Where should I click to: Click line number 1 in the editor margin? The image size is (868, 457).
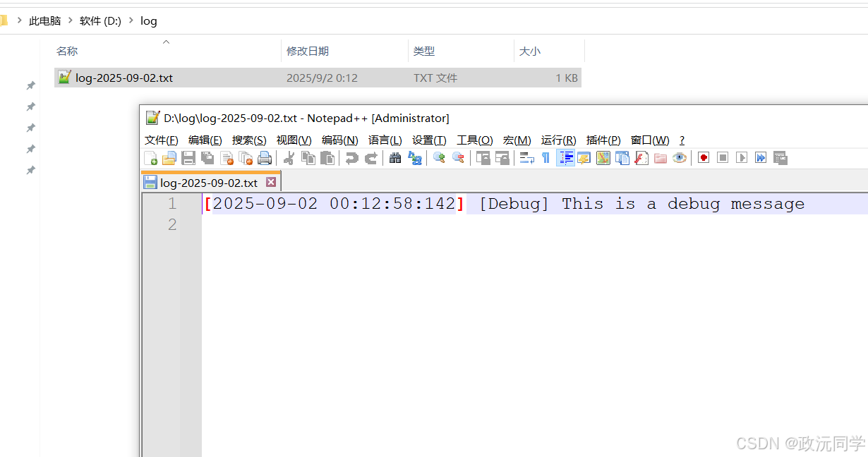pos(172,205)
